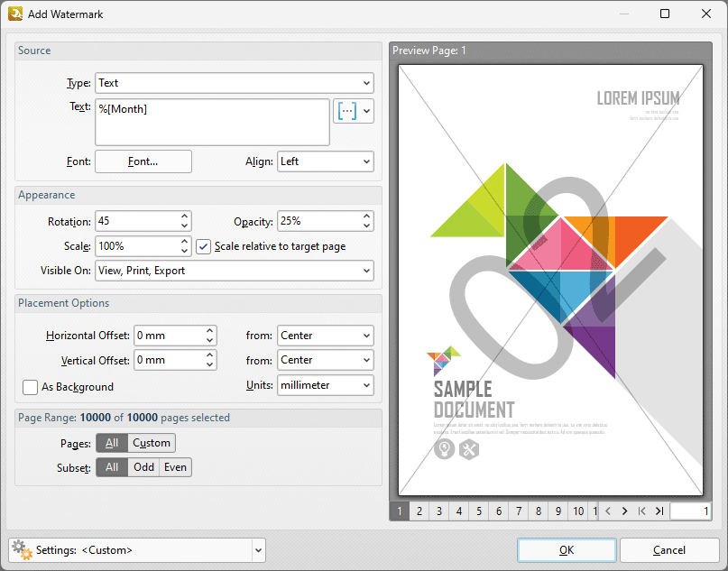Switch preview to page 9
The width and height of the screenshot is (728, 571).
point(558,511)
